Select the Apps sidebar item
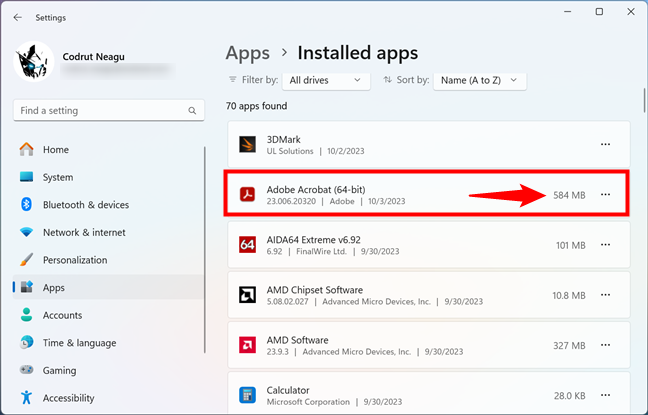Image resolution: width=648 pixels, height=415 pixels. pyautogui.click(x=109, y=287)
